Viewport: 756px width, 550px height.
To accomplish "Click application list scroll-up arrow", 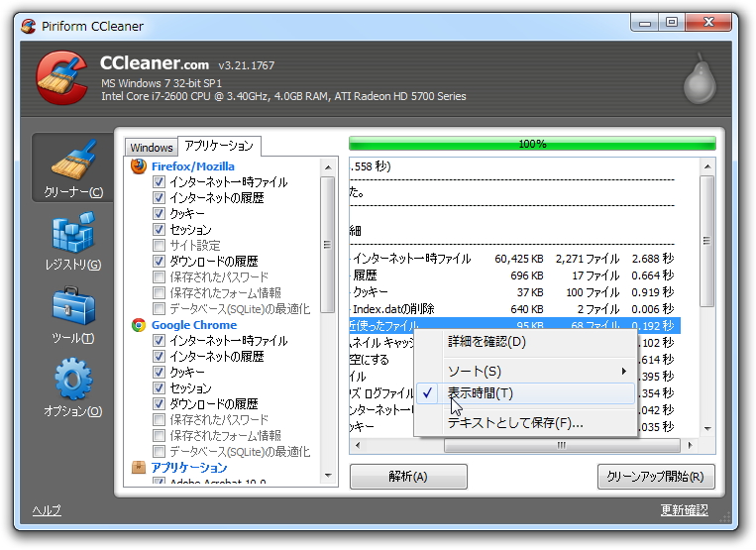I will pyautogui.click(x=328, y=167).
